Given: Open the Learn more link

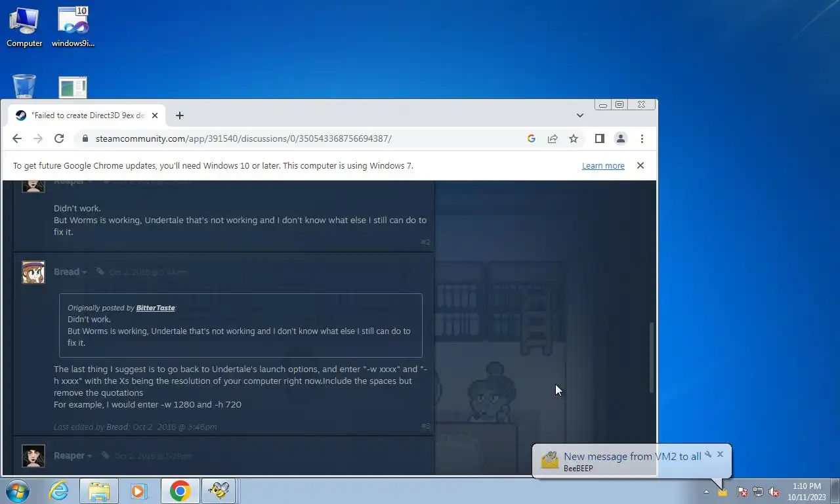Looking at the screenshot, I should pos(603,166).
